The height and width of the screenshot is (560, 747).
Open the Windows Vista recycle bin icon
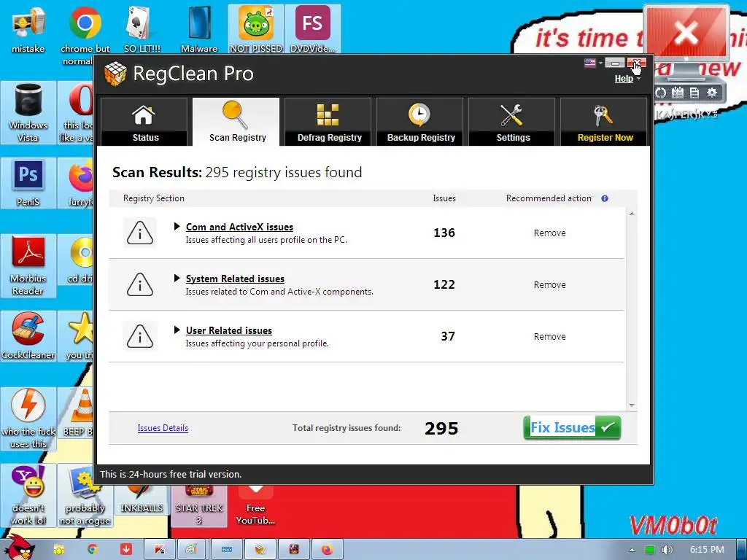(28, 112)
